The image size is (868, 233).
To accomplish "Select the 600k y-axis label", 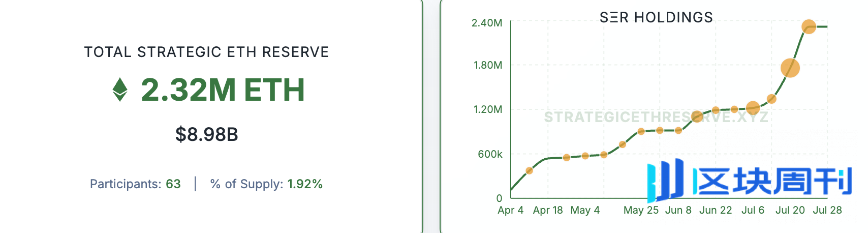I will [x=490, y=154].
